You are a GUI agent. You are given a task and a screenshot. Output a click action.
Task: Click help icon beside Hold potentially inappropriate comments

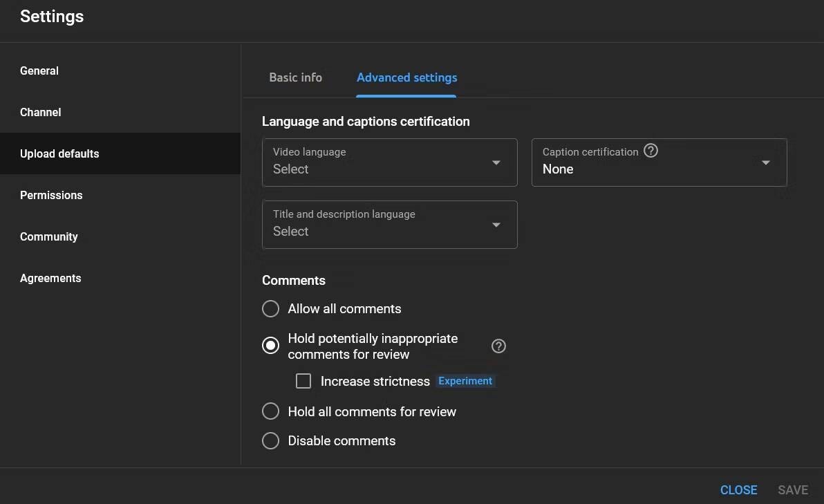(x=498, y=346)
